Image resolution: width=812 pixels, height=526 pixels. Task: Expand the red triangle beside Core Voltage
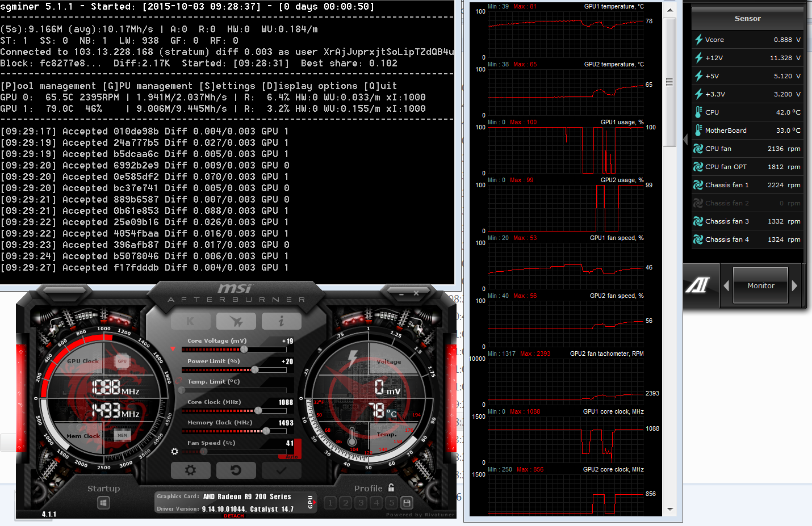tap(173, 349)
